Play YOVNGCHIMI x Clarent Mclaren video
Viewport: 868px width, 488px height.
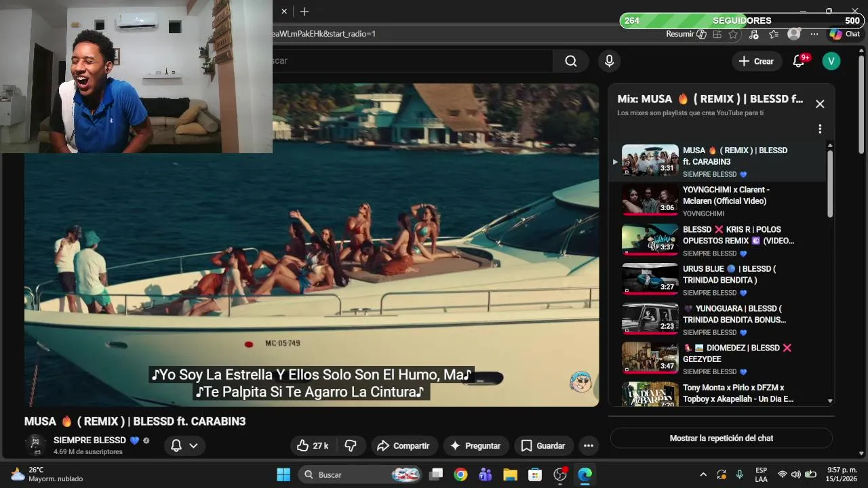[x=650, y=200]
